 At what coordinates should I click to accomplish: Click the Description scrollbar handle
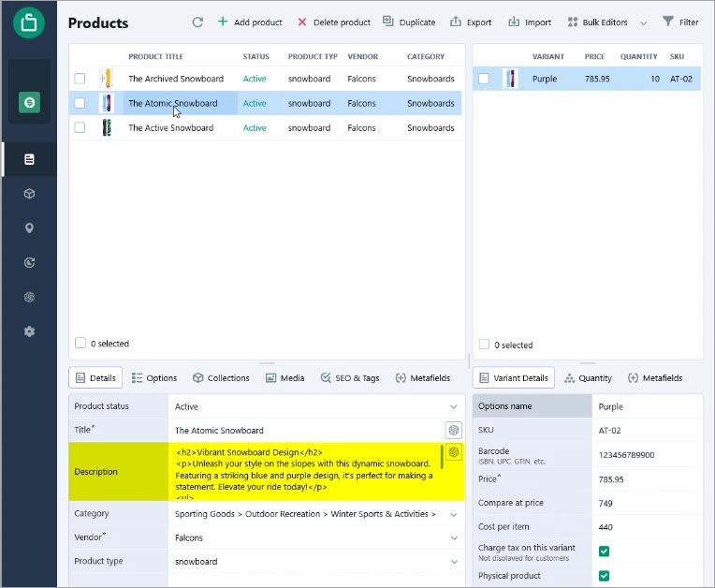[442, 457]
